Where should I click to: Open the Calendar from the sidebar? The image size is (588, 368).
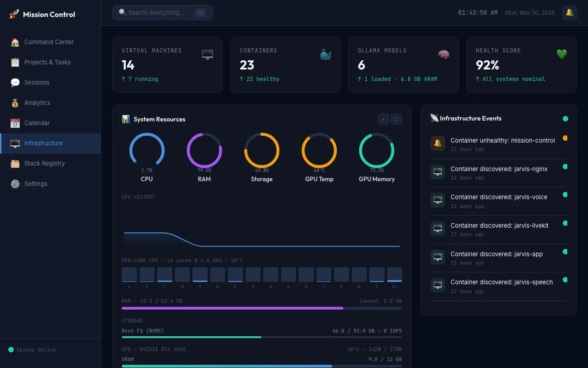click(x=14, y=123)
